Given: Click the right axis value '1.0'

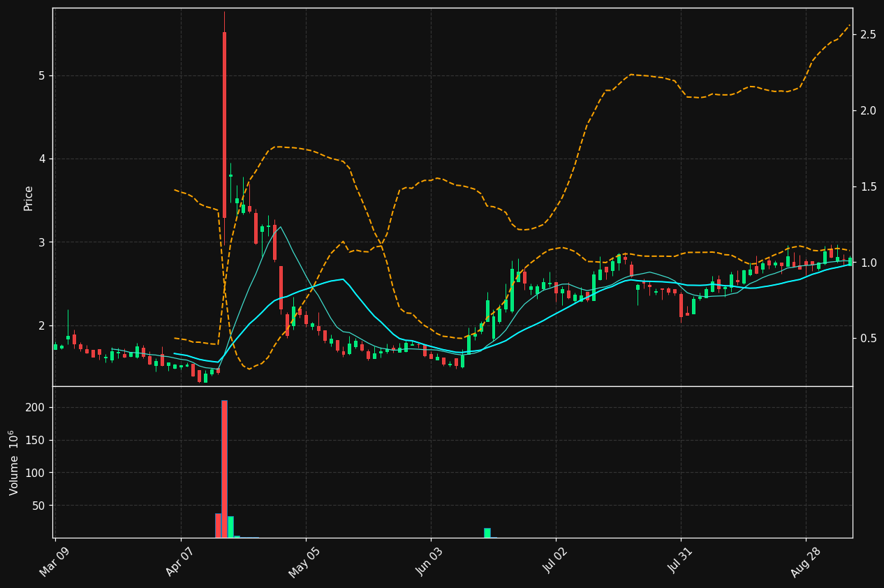Looking at the screenshot, I should pos(869,263).
